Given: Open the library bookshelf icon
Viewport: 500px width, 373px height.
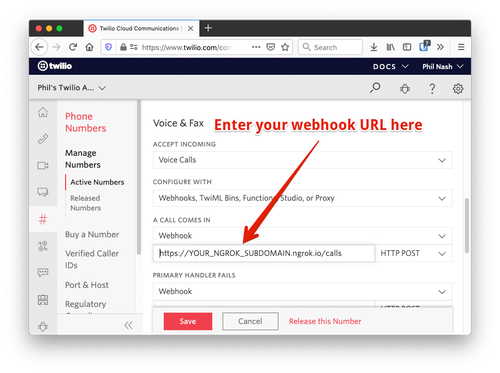Looking at the screenshot, I should pyautogui.click(x=390, y=47).
